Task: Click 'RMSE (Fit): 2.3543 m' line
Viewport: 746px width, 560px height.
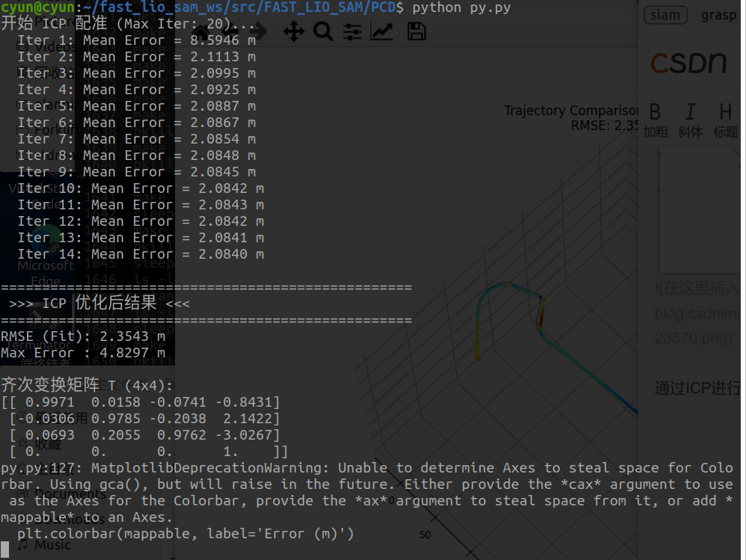Action: pos(83,336)
